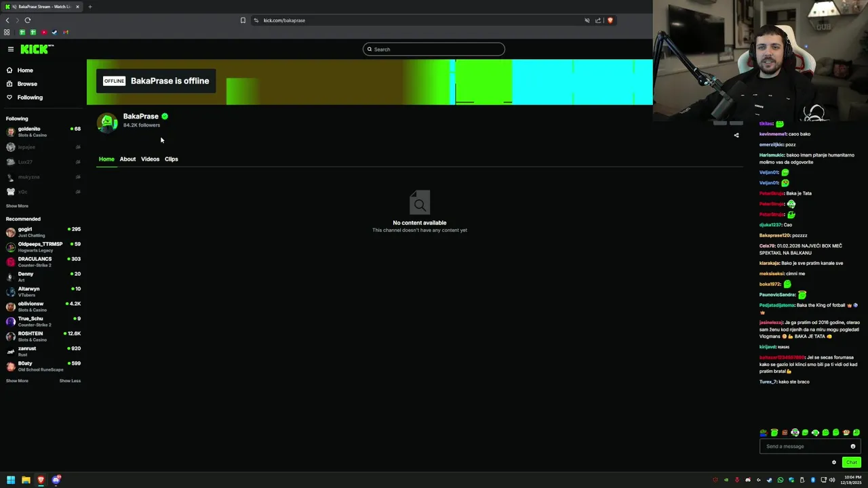Go back in the browser
Viewport: 868px width, 488px height.
(x=7, y=20)
